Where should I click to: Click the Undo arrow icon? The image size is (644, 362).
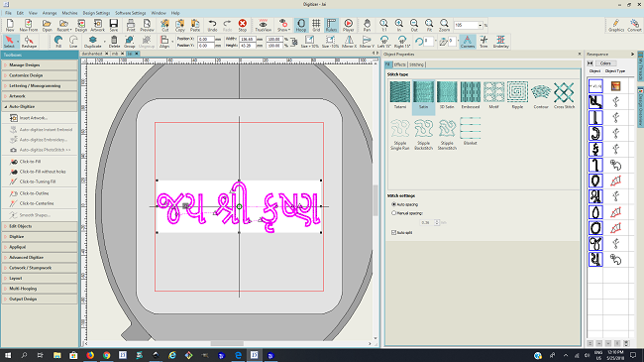point(212,25)
